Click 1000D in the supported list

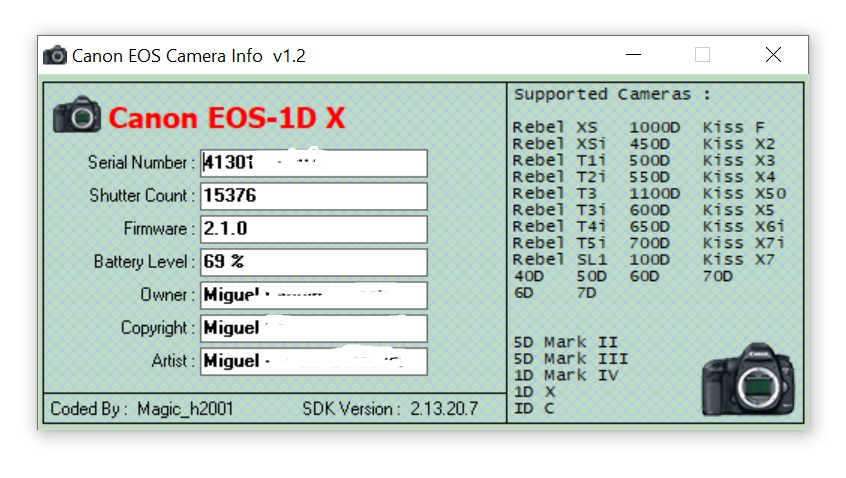654,127
